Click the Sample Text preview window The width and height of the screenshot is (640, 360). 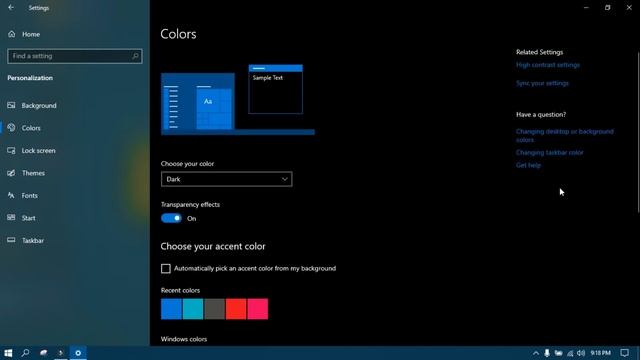[x=276, y=89]
